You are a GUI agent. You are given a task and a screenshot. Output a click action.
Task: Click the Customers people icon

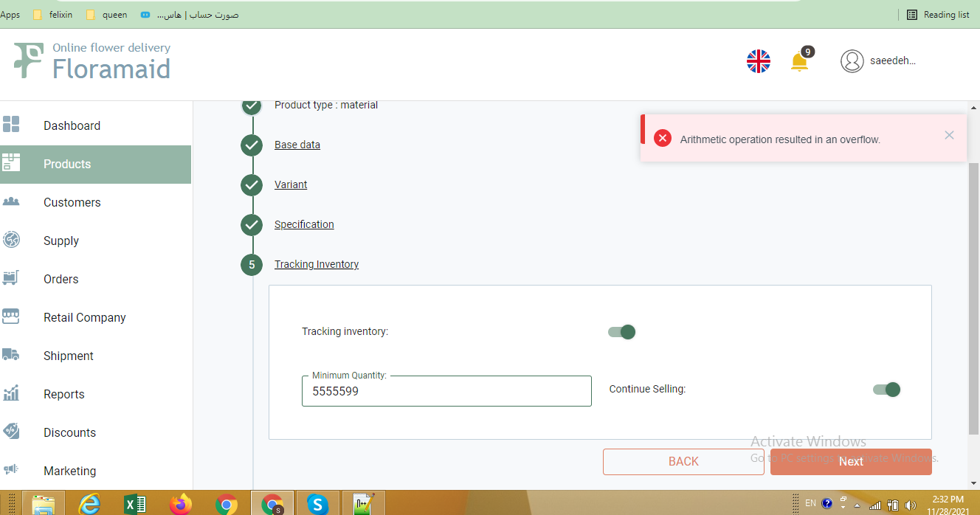pyautogui.click(x=11, y=201)
